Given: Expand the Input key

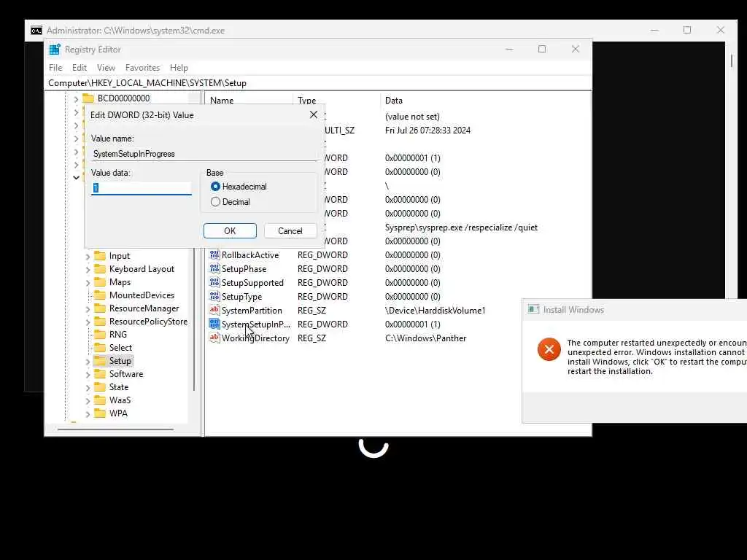Looking at the screenshot, I should pos(88,256).
